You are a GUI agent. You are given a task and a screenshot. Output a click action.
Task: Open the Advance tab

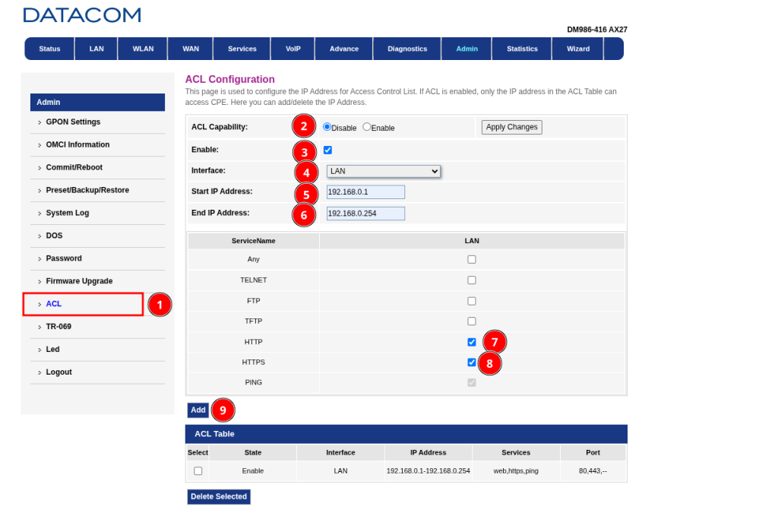point(344,49)
